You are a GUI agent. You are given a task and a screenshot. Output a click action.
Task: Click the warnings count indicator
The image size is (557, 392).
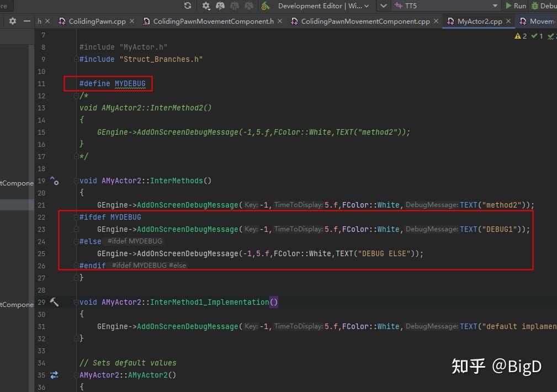521,36
